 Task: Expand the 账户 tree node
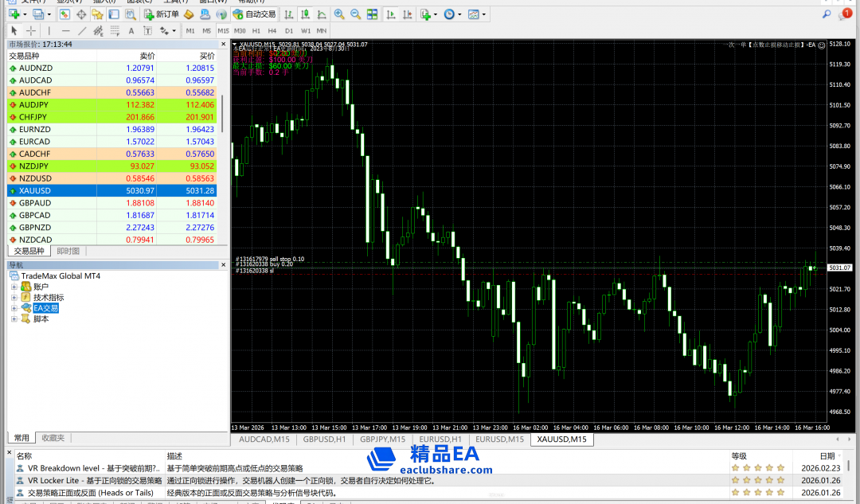pos(14,287)
